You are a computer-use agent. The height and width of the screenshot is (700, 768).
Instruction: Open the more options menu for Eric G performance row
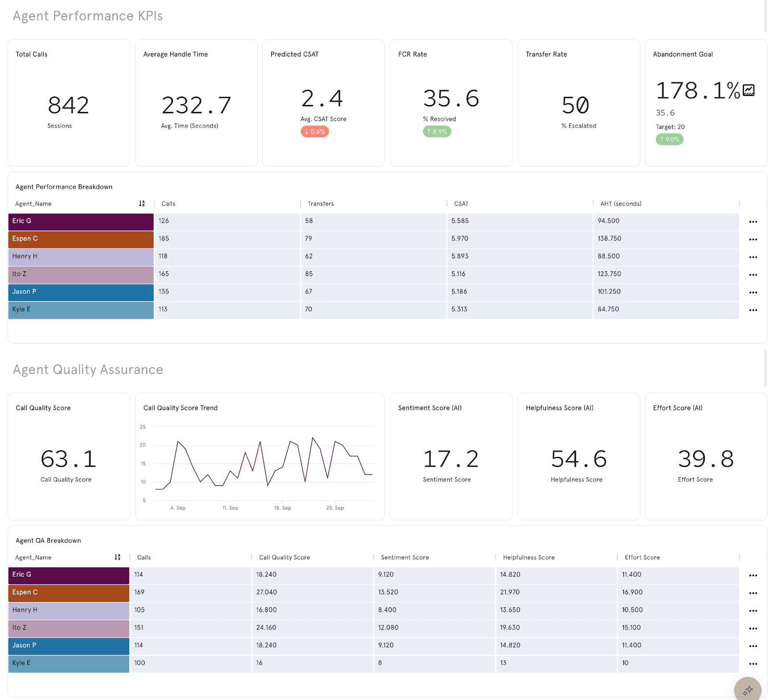[753, 222]
